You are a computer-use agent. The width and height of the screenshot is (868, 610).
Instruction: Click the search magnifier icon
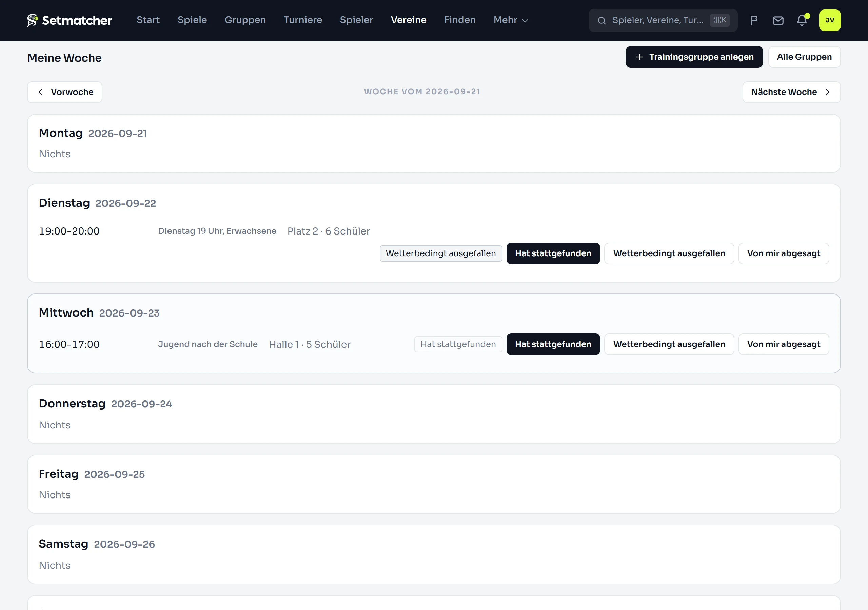pos(601,20)
